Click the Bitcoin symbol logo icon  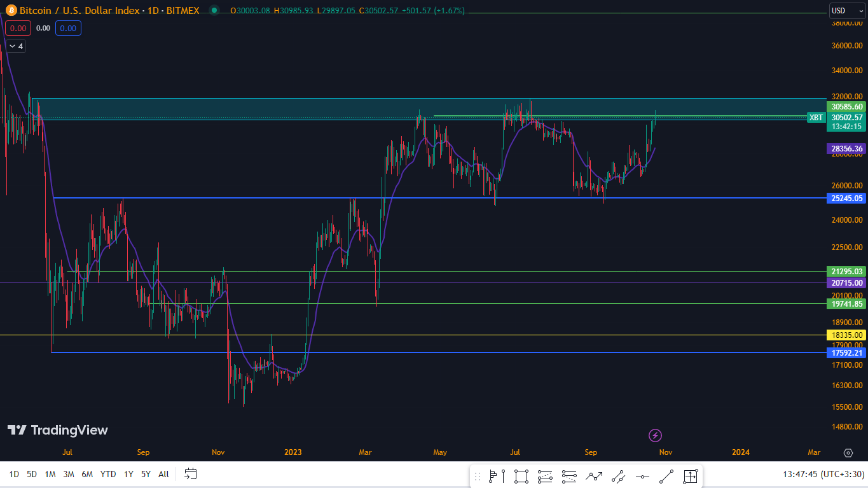(11, 10)
